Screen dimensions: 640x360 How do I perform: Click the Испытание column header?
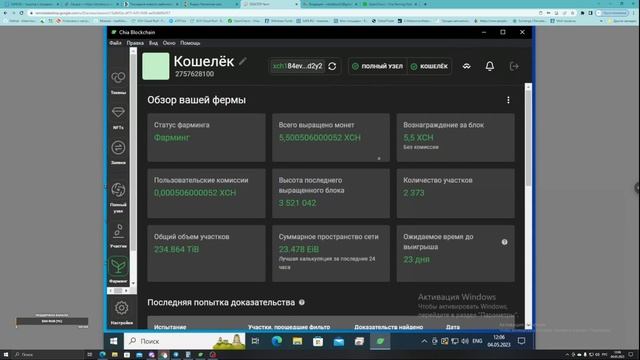[170, 327]
